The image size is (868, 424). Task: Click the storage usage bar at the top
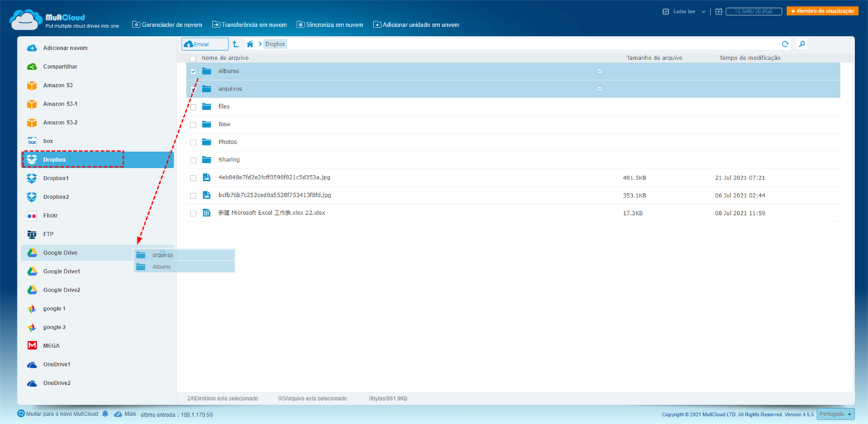pyautogui.click(x=753, y=12)
